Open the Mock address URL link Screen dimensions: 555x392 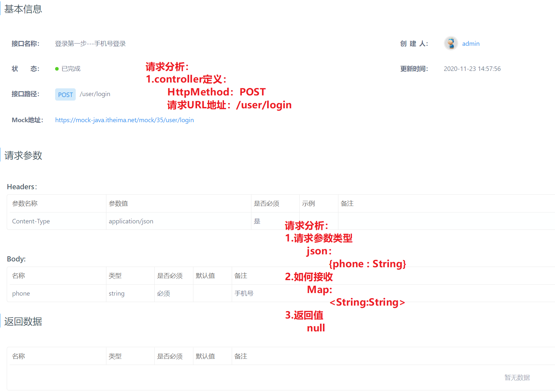(124, 120)
